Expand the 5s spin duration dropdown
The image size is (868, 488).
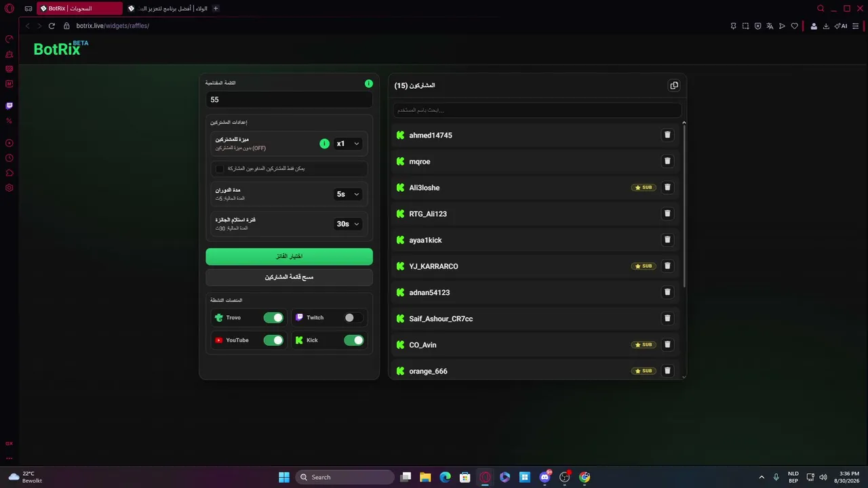click(x=348, y=194)
